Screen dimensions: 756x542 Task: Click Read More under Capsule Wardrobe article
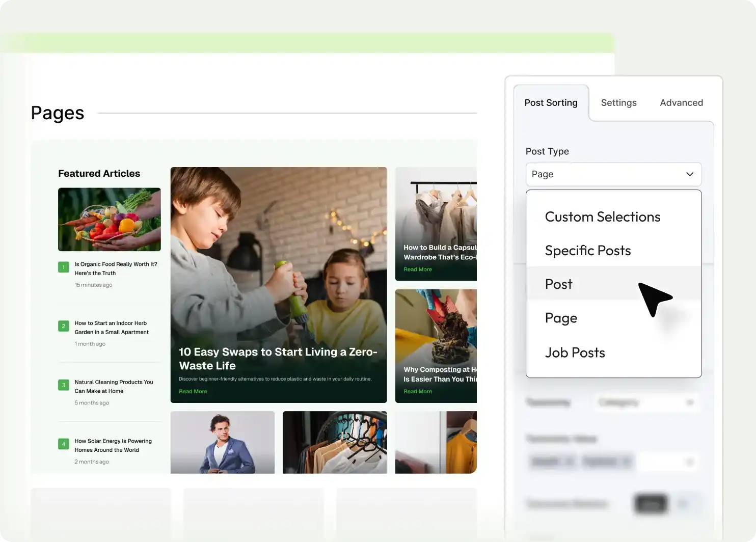click(418, 269)
